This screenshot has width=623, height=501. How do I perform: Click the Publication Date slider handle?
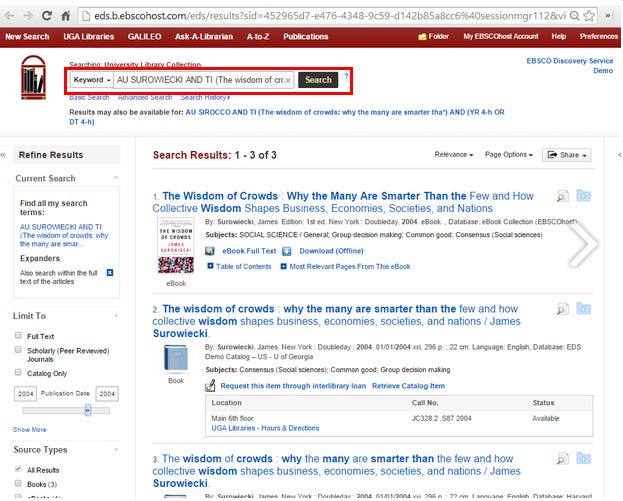coord(88,410)
